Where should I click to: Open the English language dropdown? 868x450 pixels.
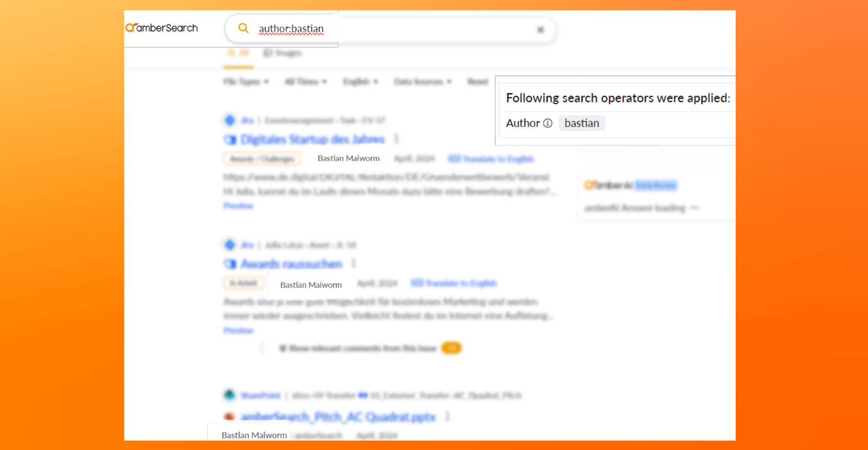[x=360, y=82]
